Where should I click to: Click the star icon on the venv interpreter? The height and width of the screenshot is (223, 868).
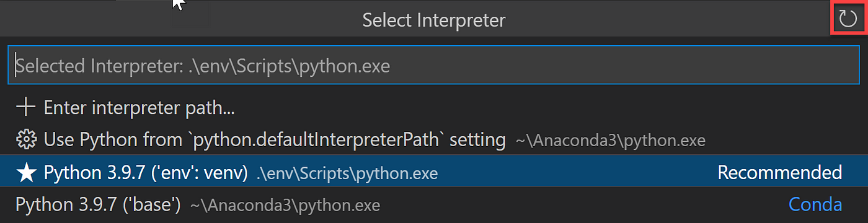pos(25,172)
